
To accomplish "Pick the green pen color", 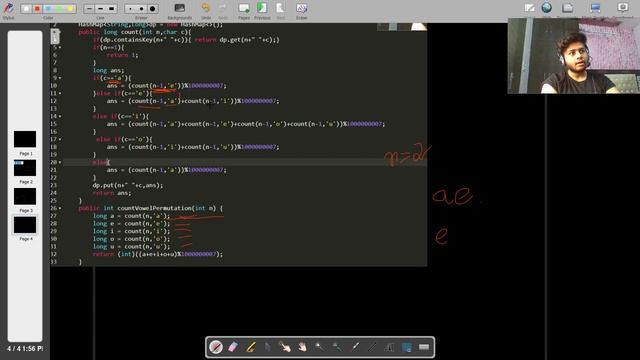I will (60, 9).
